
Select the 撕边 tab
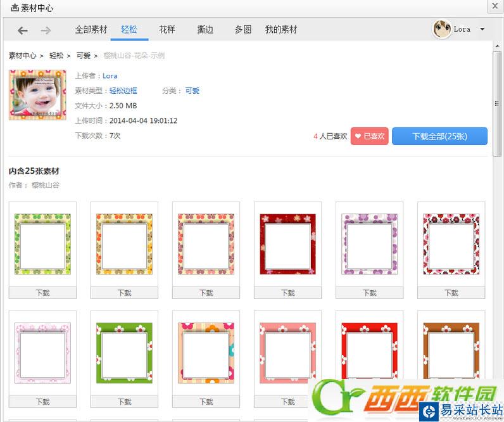[205, 30]
